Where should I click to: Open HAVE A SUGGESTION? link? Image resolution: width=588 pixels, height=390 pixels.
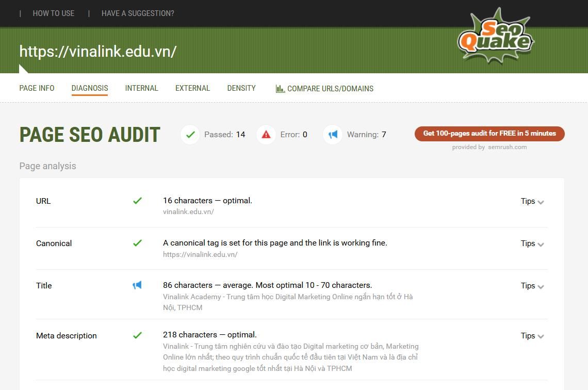click(138, 13)
